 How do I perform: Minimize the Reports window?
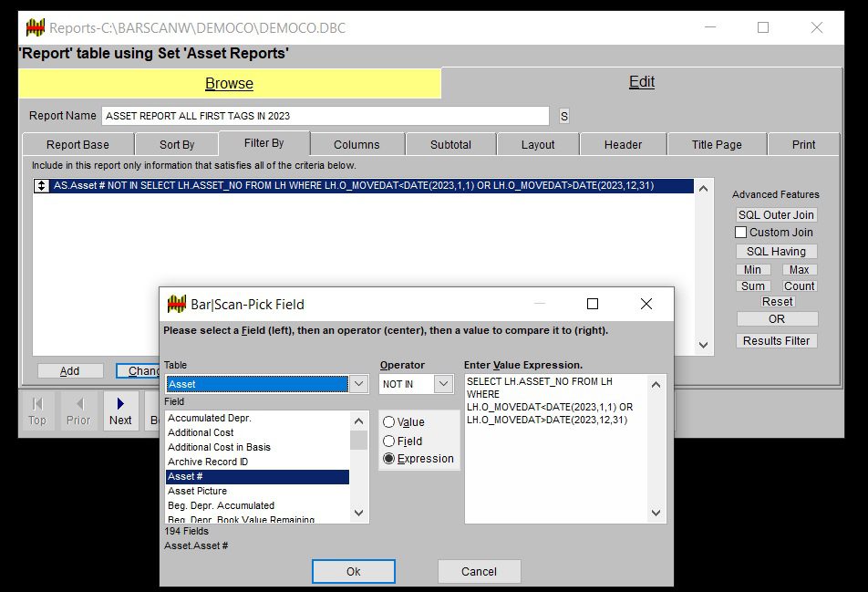pyautogui.click(x=710, y=27)
